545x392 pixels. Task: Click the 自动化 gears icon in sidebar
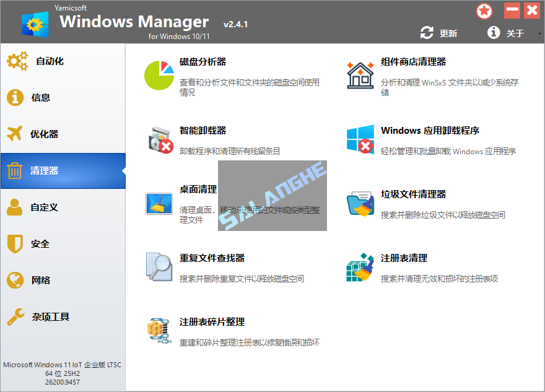(17, 61)
